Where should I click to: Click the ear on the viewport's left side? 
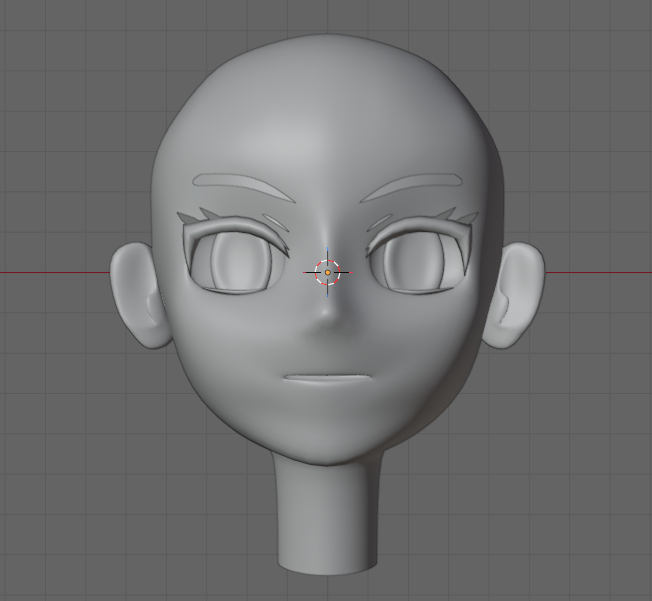click(x=135, y=297)
